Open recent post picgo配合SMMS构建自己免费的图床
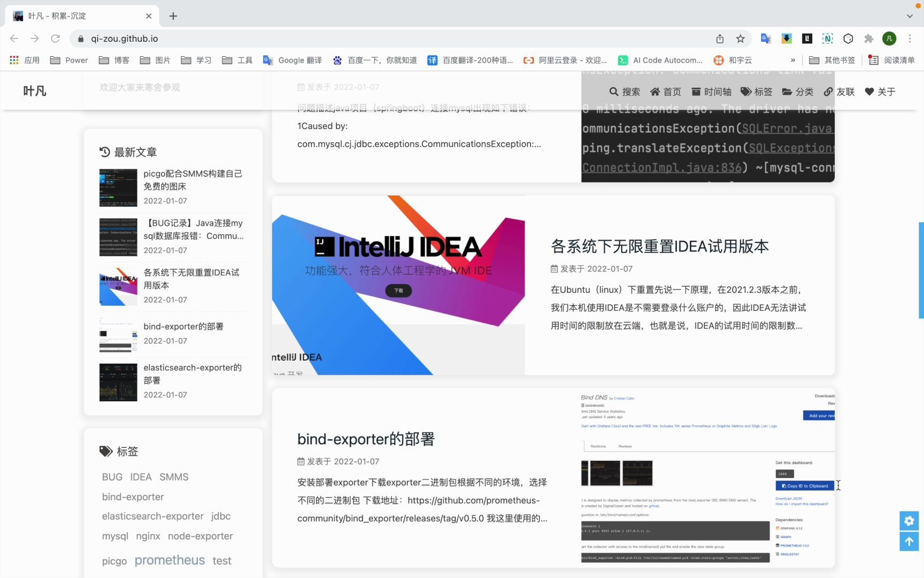This screenshot has width=924, height=578. 193,180
